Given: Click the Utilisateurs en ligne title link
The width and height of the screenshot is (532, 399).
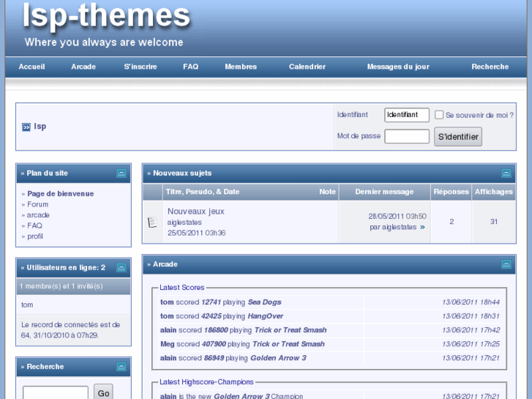Looking at the screenshot, I should pyautogui.click(x=66, y=267).
